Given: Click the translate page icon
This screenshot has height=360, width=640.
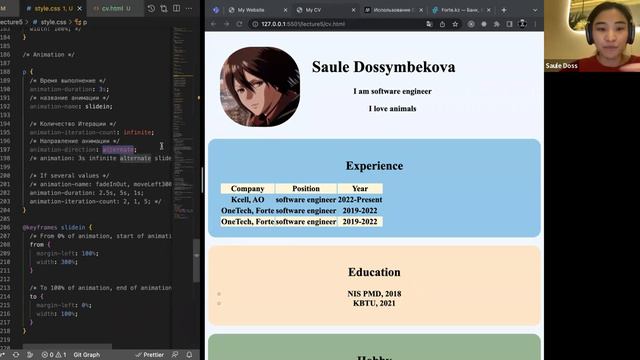Looking at the screenshot, I should [x=429, y=24].
